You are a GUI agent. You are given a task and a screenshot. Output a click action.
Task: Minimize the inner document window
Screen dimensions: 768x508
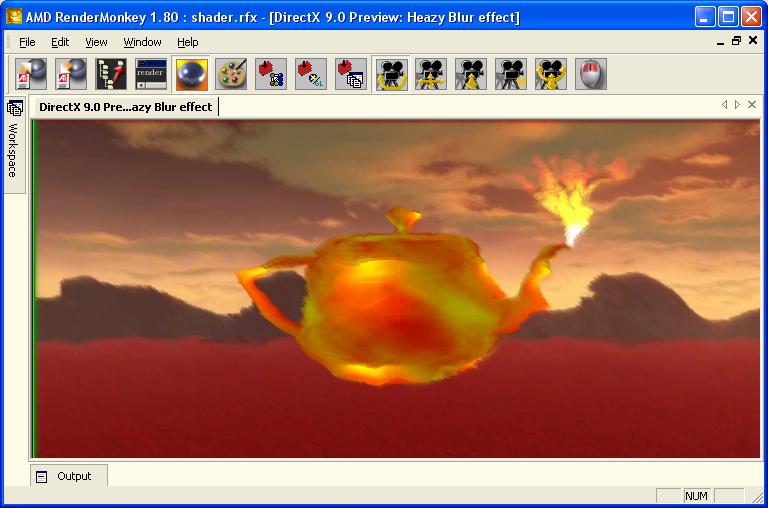coord(720,42)
